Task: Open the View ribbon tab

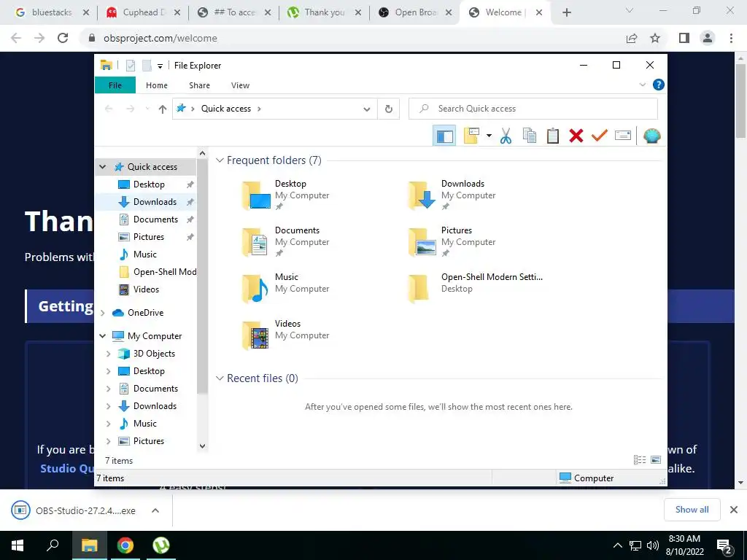Action: pyautogui.click(x=240, y=85)
